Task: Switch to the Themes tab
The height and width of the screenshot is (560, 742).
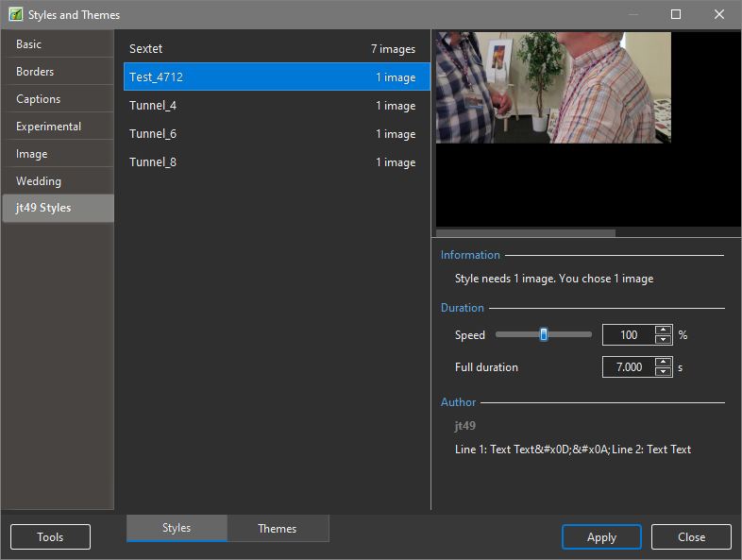Action: (278, 529)
